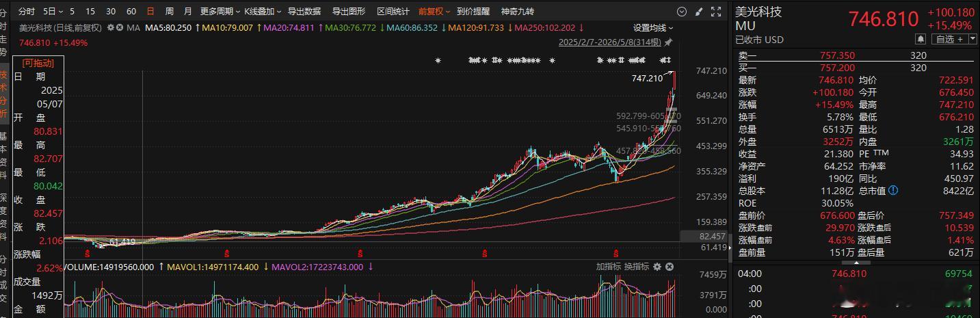Click MA250:102.202 indicator value
Image resolution: width=980 pixels, height=318 pixels.
click(543, 27)
